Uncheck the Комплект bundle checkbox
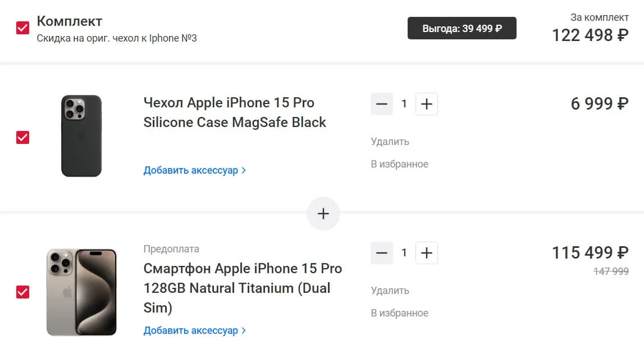 (22, 28)
